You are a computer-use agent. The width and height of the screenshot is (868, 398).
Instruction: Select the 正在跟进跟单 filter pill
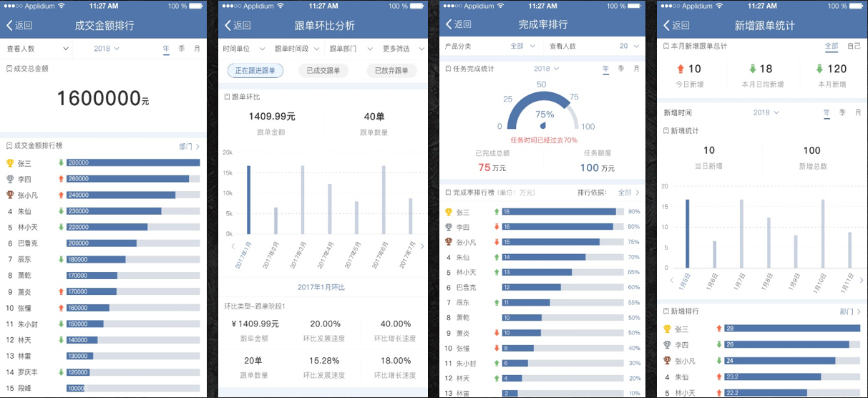pyautogui.click(x=255, y=71)
